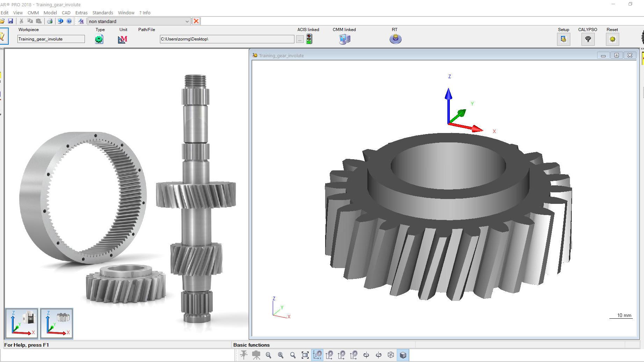Expand the 'non standard' dropdown
The width and height of the screenshot is (644, 362).
(x=187, y=21)
